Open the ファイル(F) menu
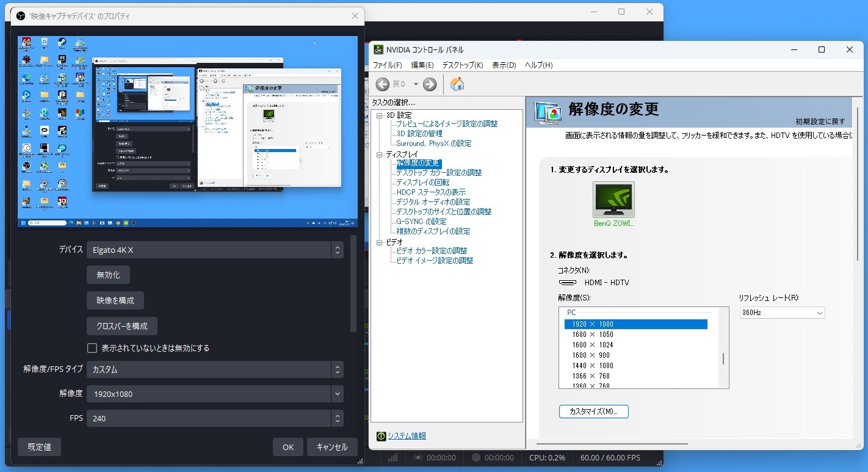 point(388,65)
